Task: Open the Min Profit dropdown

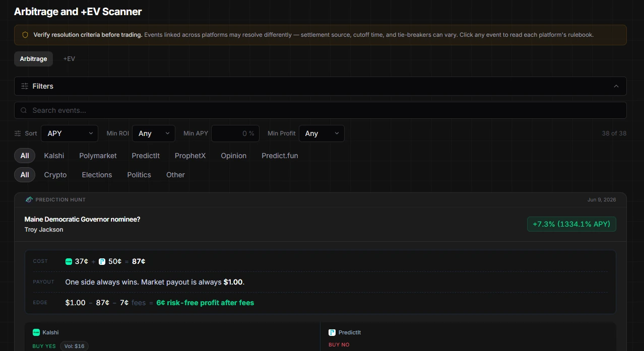Action: pos(321,133)
